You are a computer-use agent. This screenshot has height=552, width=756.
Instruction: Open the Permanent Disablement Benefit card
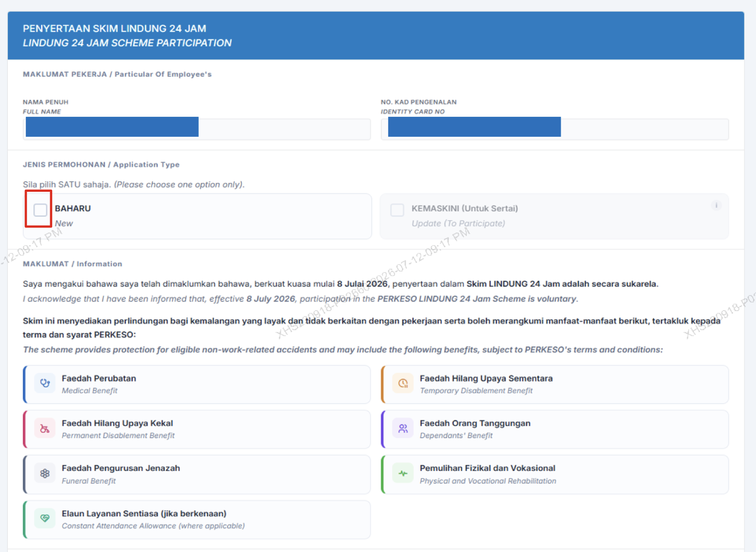[x=197, y=429]
